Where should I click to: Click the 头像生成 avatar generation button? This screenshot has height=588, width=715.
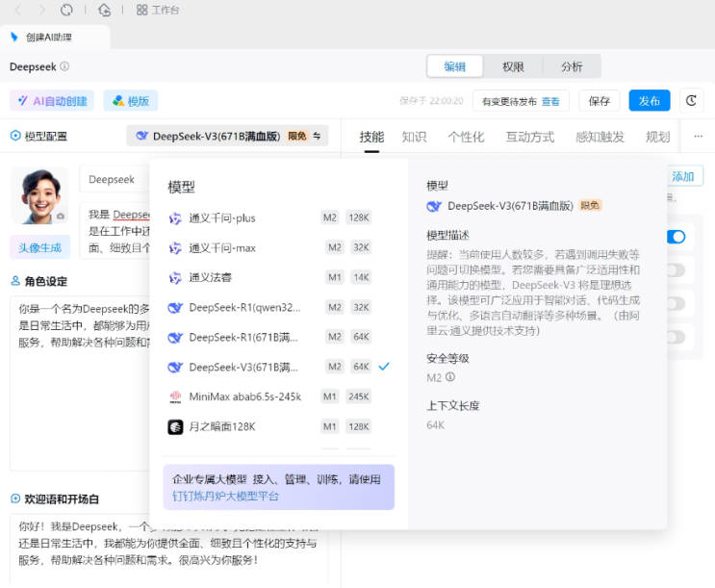(39, 247)
